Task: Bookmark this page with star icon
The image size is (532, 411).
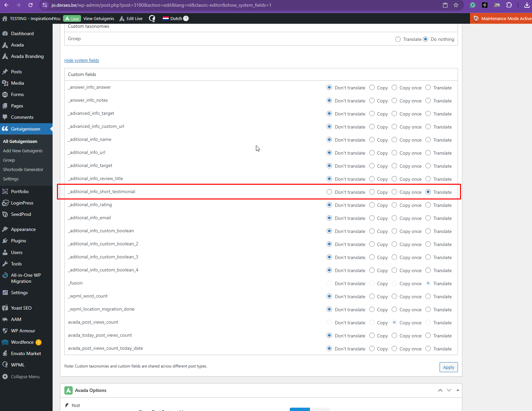Action: (456, 5)
